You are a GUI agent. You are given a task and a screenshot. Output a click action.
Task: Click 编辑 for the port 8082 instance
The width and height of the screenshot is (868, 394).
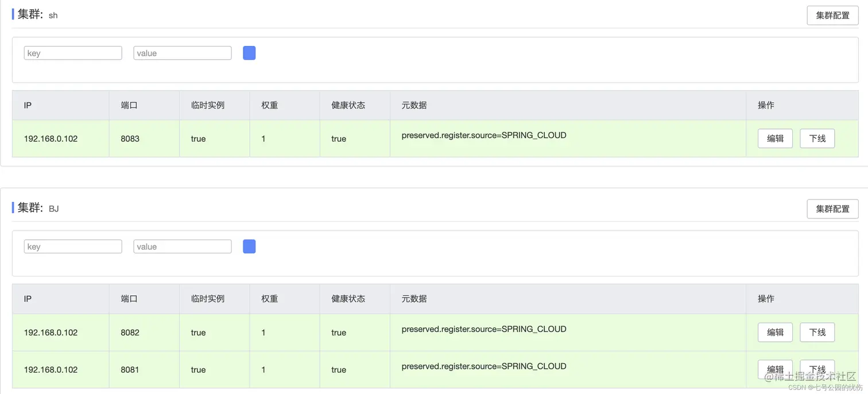coord(775,332)
